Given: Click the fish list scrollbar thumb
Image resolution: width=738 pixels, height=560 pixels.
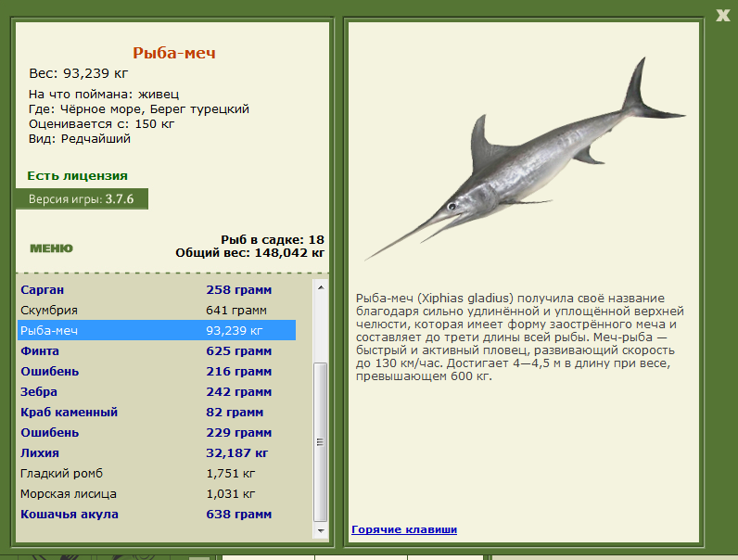Looking at the screenshot, I should tap(321, 442).
